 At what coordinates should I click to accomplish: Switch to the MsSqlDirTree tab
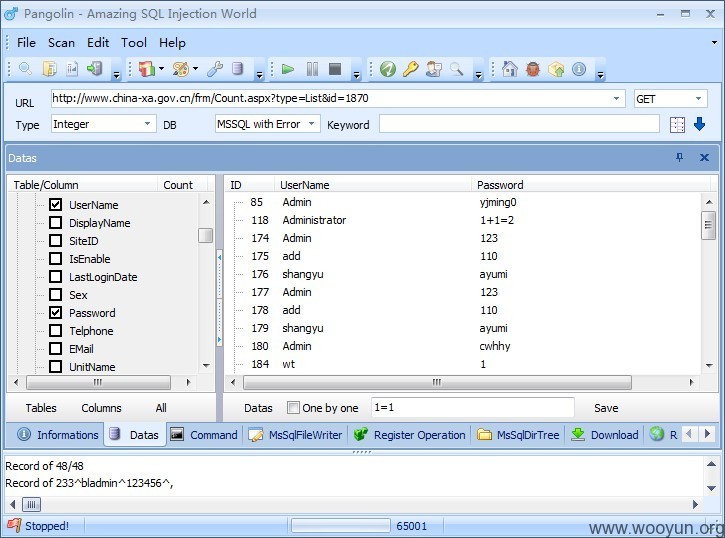[x=518, y=435]
